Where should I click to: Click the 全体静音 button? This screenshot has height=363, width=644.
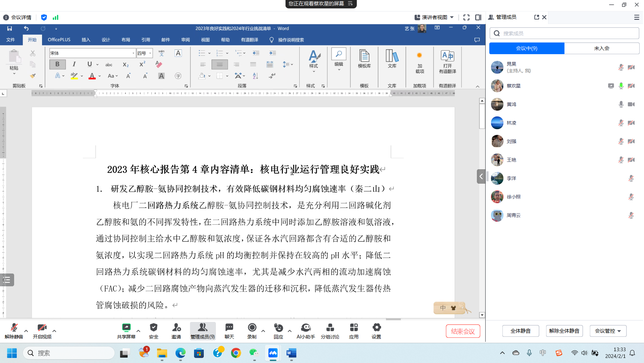click(x=520, y=331)
